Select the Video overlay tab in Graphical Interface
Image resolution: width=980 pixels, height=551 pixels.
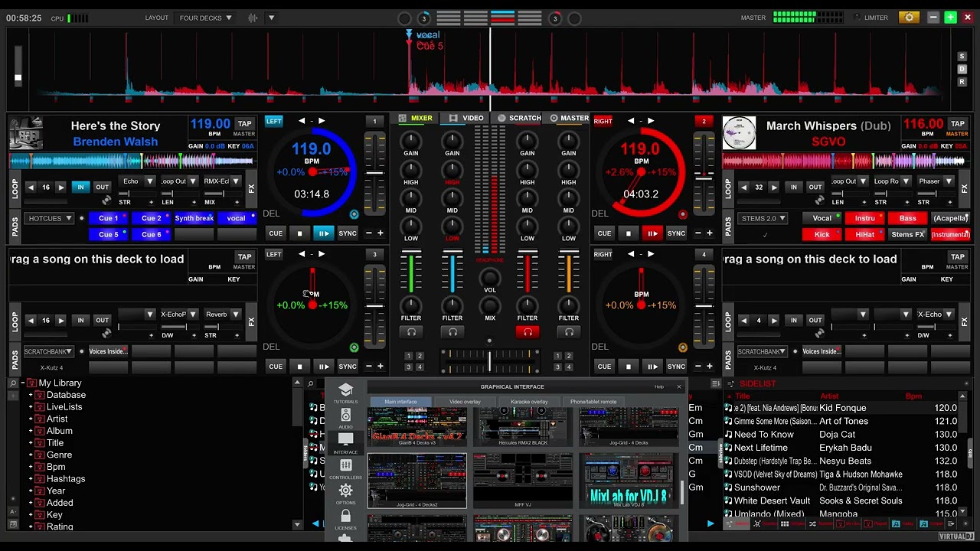(x=465, y=402)
